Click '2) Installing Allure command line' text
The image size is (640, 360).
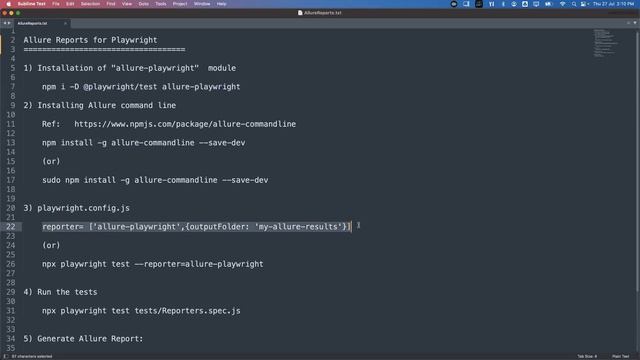click(x=100, y=105)
